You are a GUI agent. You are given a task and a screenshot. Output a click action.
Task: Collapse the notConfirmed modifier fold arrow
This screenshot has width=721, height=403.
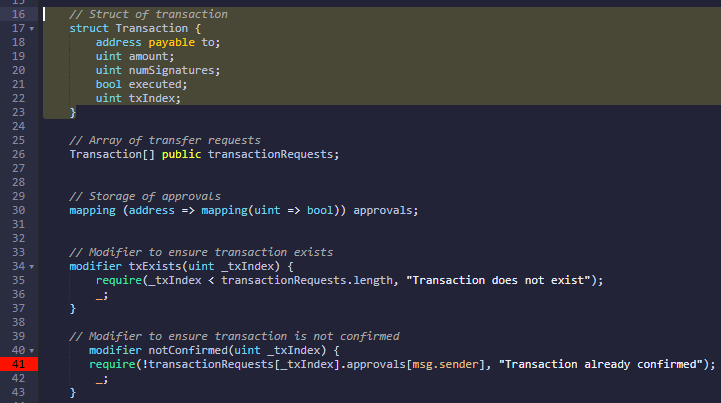click(x=32, y=351)
